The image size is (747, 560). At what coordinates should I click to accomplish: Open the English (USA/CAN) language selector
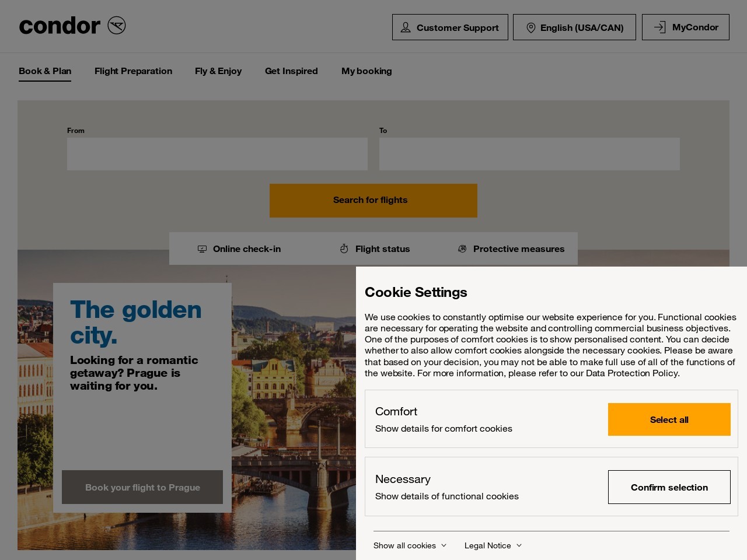click(x=574, y=27)
